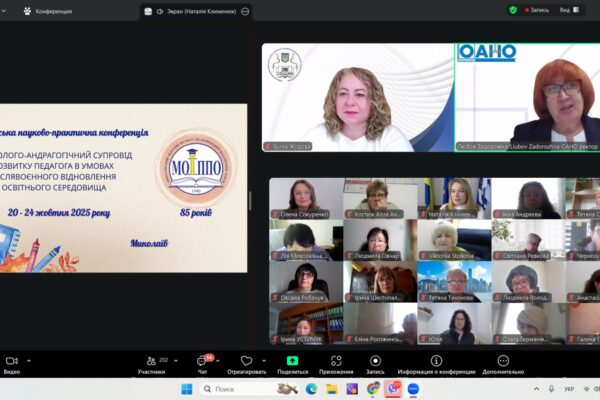
Task: Open the Приложения apps icon
Action: pyautogui.click(x=335, y=361)
